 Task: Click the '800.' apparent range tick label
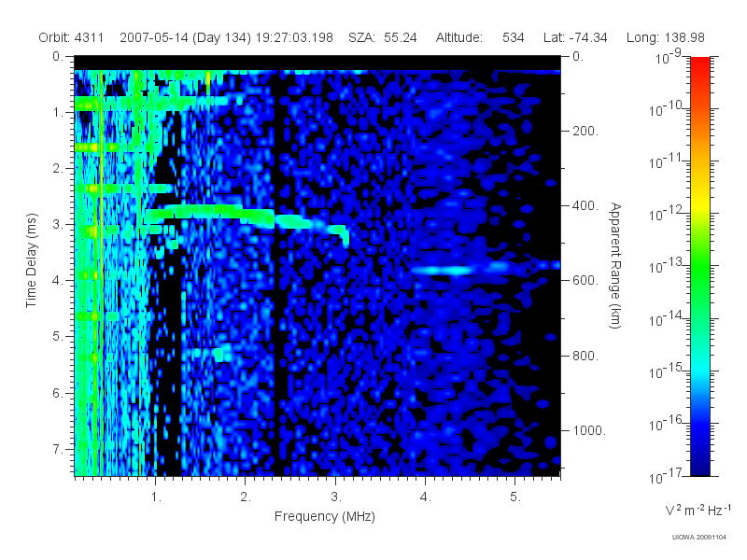(x=585, y=356)
